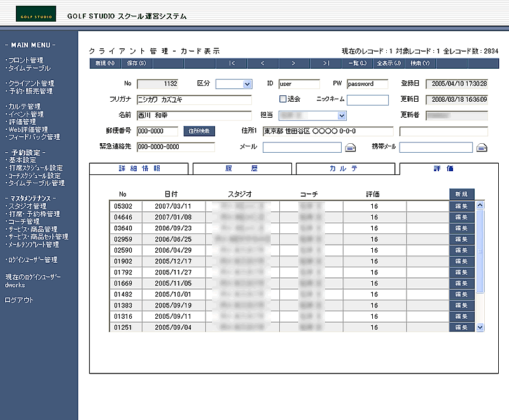The height and width of the screenshot is (420, 509).
Task: Click the 緊急連絡先 input field
Action: (x=176, y=147)
